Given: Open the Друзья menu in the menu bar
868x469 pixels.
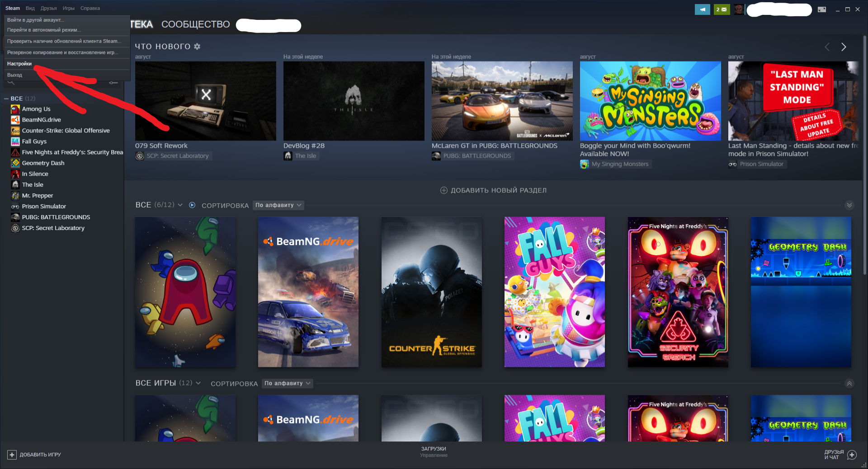Looking at the screenshot, I should [x=48, y=8].
